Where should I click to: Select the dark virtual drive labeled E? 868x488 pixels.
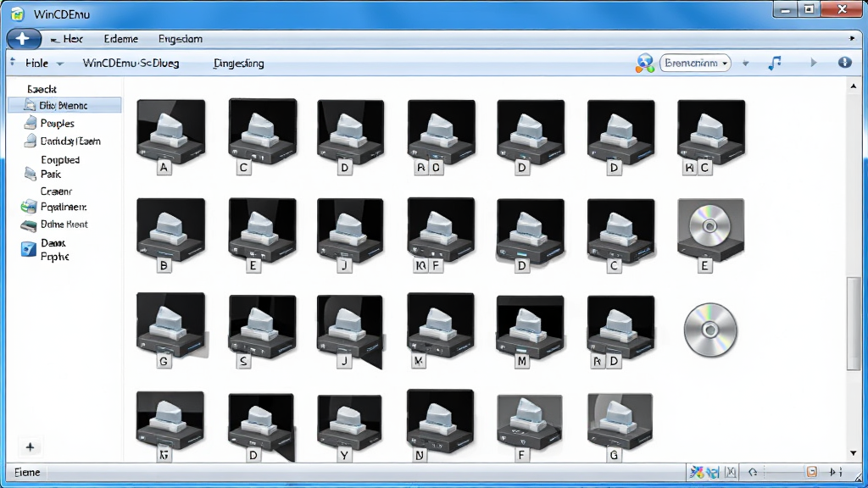point(263,236)
